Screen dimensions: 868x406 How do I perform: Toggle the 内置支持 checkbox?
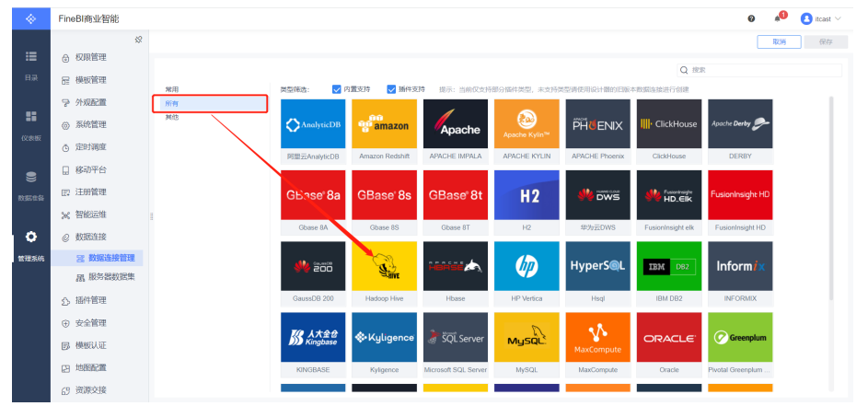pos(337,89)
